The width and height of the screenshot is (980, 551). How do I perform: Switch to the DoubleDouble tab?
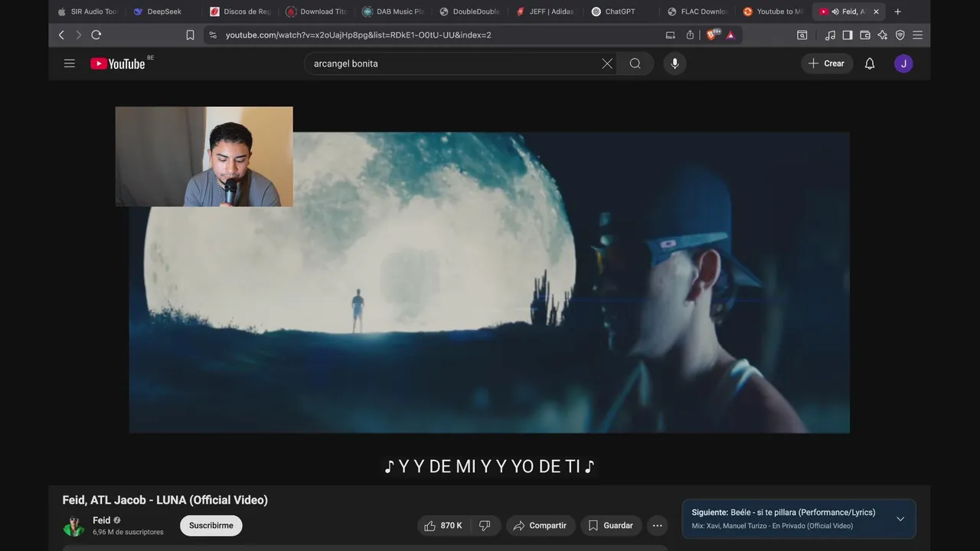pos(469,11)
